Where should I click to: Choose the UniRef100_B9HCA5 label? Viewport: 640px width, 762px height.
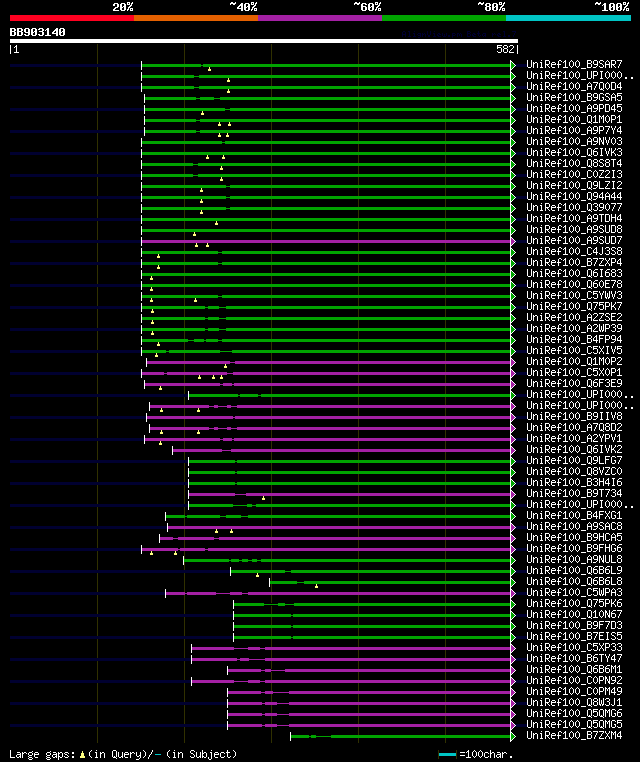pos(574,537)
